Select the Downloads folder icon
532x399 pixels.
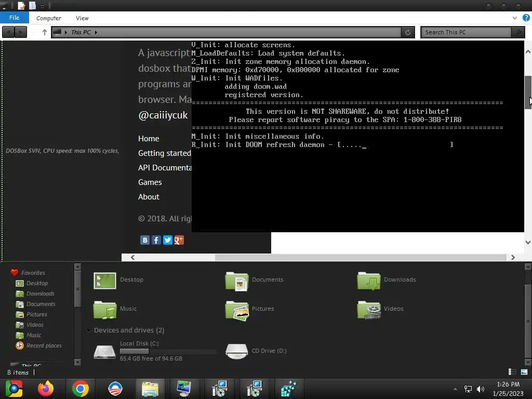click(368, 281)
